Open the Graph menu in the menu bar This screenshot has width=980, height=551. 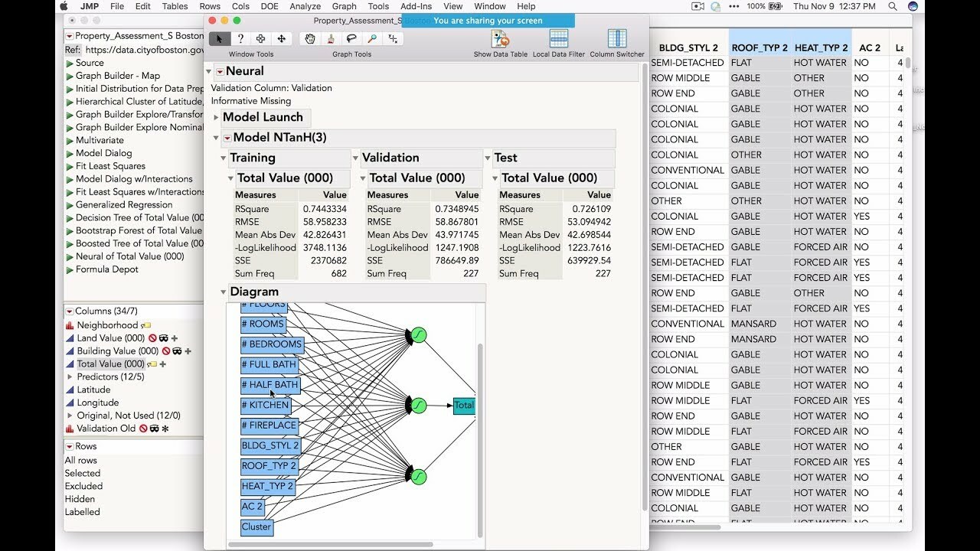click(x=342, y=6)
